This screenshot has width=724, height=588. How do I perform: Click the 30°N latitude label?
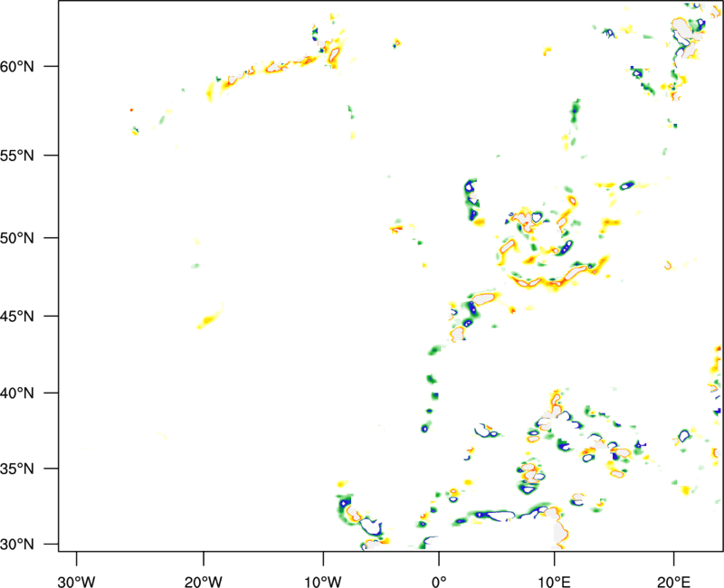coord(17,545)
